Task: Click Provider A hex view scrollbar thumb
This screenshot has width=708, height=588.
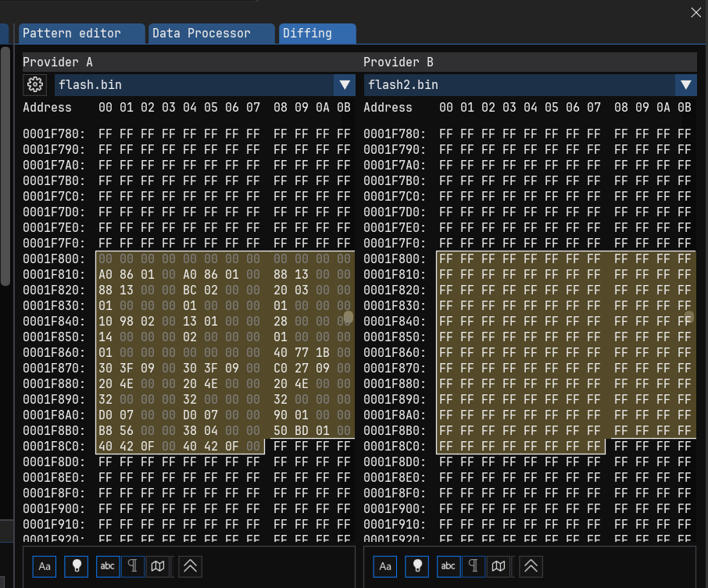Action: 349,317
